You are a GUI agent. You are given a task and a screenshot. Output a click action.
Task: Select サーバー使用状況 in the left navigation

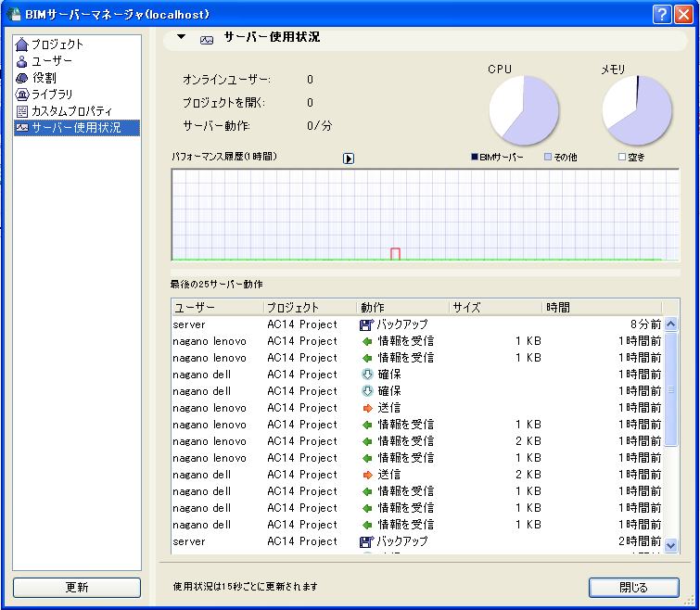(75, 128)
